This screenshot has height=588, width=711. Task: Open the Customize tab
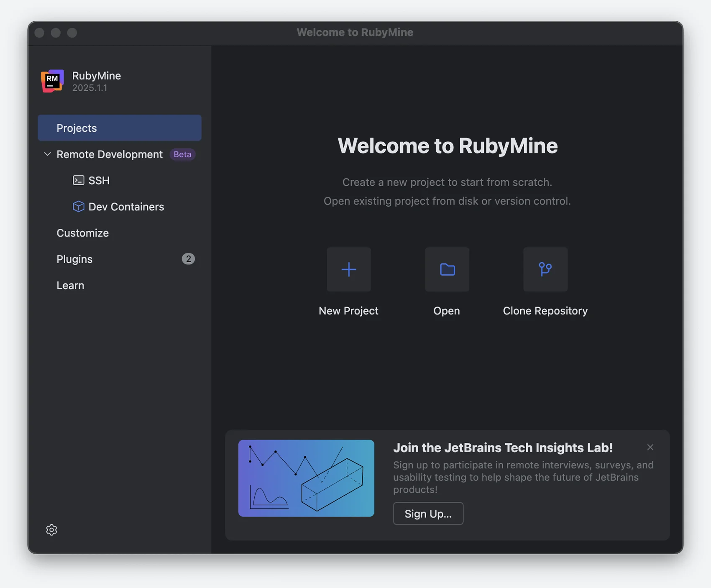[x=120, y=233]
